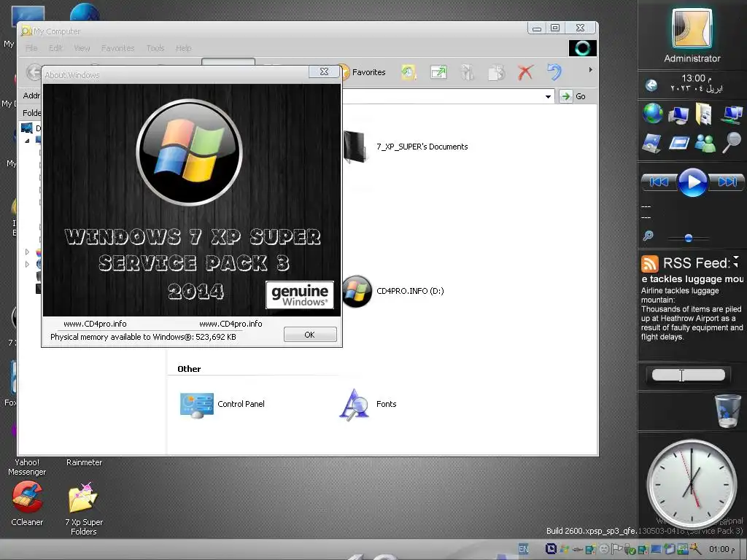Open the Fonts folder
This screenshot has width=747, height=560.
(368, 404)
